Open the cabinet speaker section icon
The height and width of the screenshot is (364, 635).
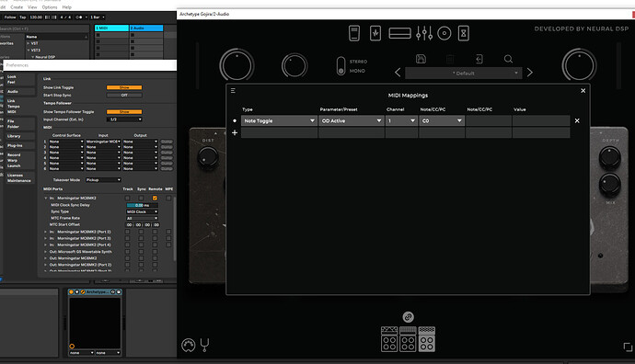click(x=444, y=33)
